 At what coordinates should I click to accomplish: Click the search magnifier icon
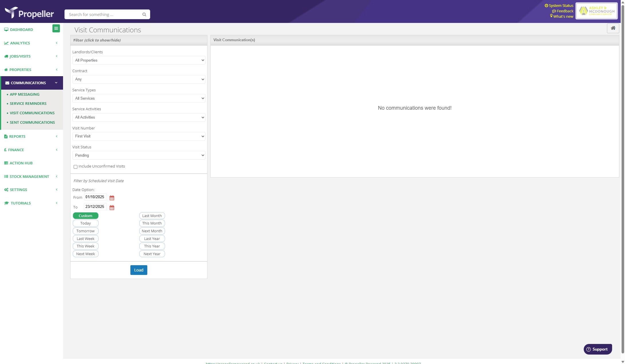144,15
